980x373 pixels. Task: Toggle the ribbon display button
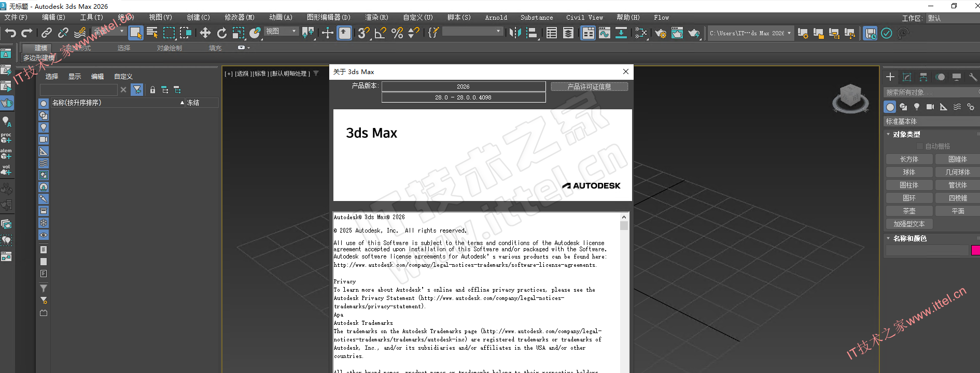point(588,33)
